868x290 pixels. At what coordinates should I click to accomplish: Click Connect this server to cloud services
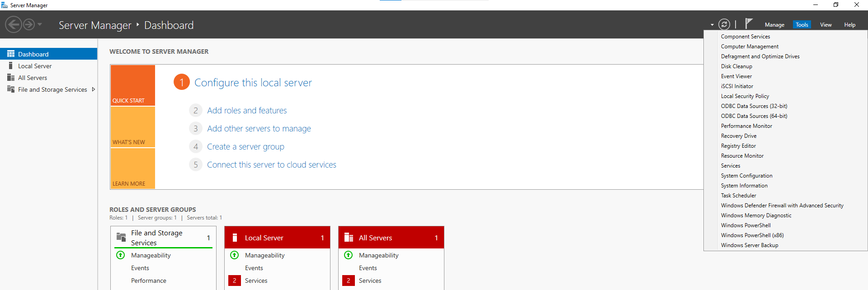272,164
